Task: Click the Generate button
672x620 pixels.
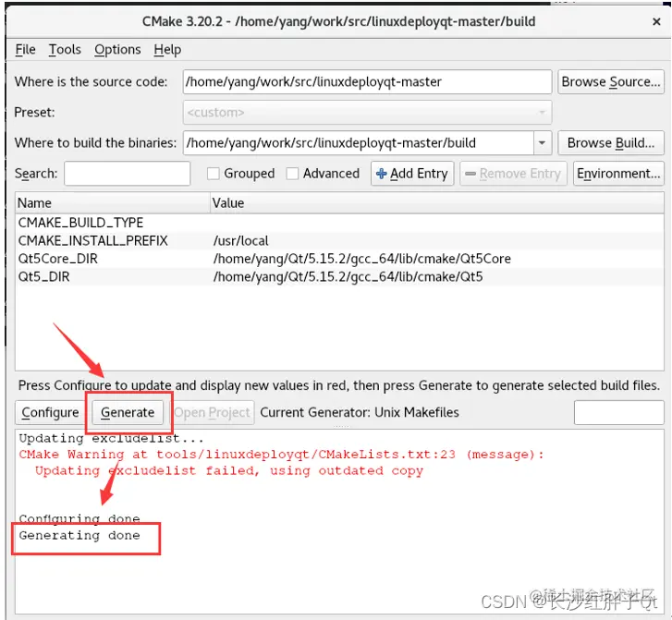Action: 128,413
